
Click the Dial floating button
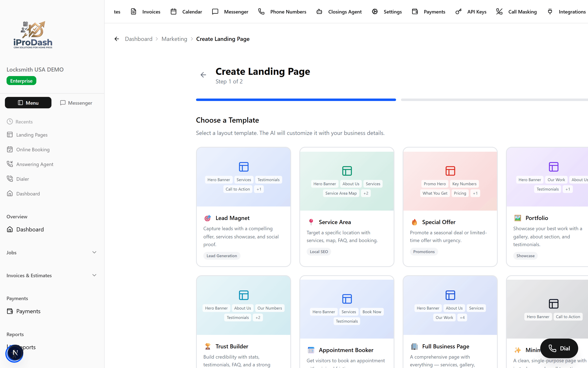(559, 349)
